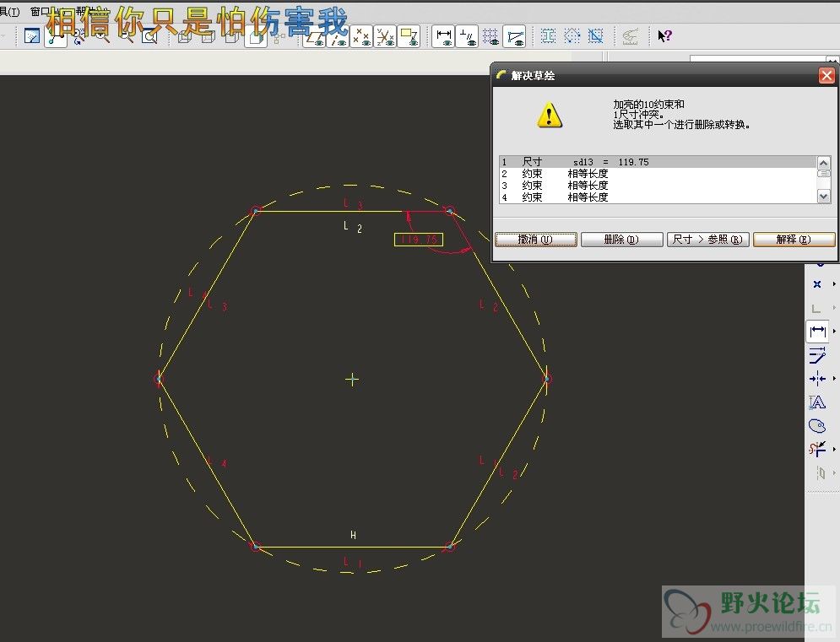Select the greyed Mirror tool
Screen dimensions: 840x642
click(x=820, y=472)
